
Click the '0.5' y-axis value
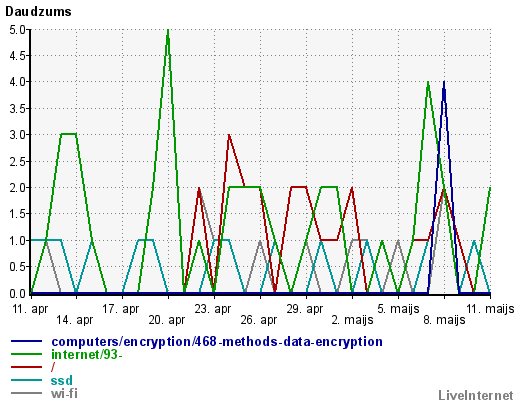[x=17, y=267]
